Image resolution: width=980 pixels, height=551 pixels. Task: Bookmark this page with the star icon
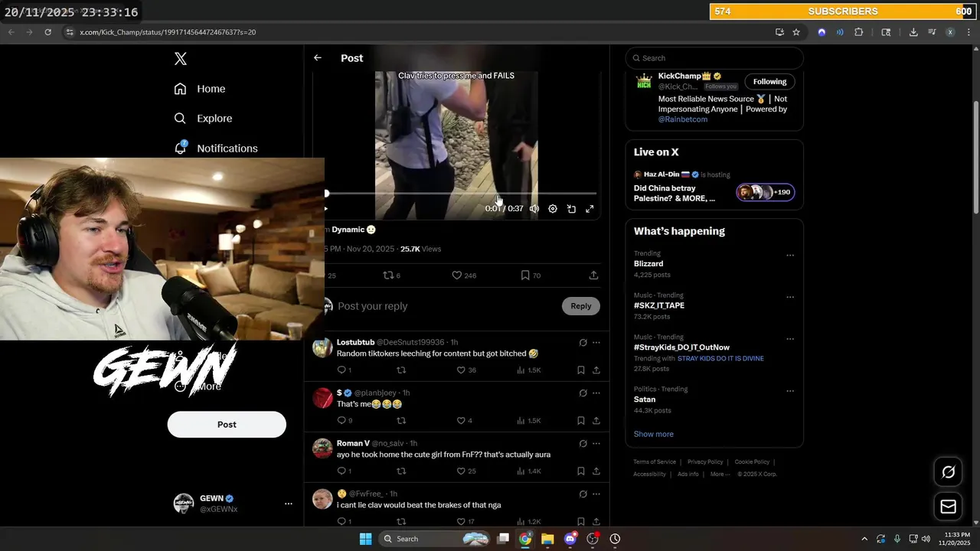[796, 32]
